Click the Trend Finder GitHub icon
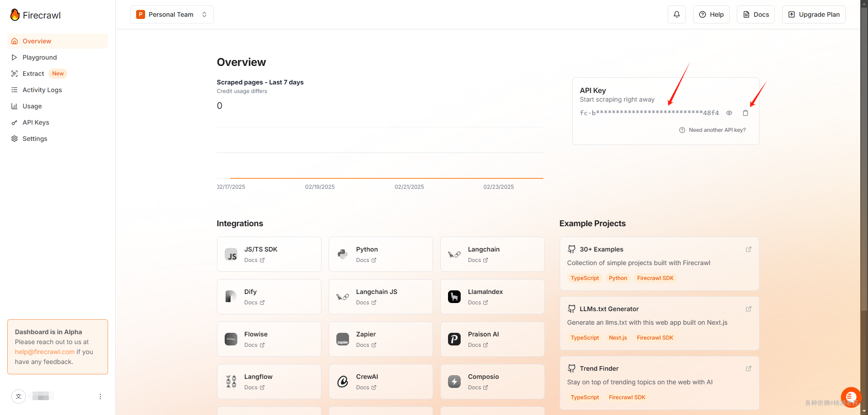This screenshot has width=868, height=415. tap(571, 368)
